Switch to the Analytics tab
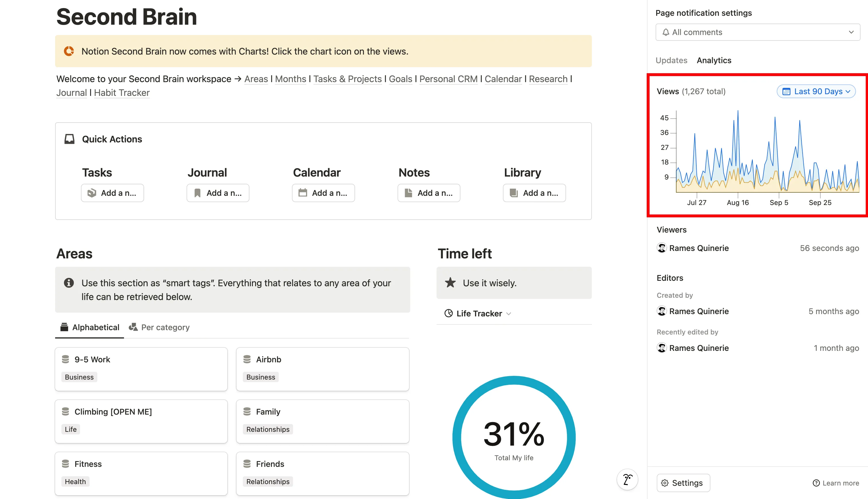Viewport: 868px width, 499px height. click(714, 60)
